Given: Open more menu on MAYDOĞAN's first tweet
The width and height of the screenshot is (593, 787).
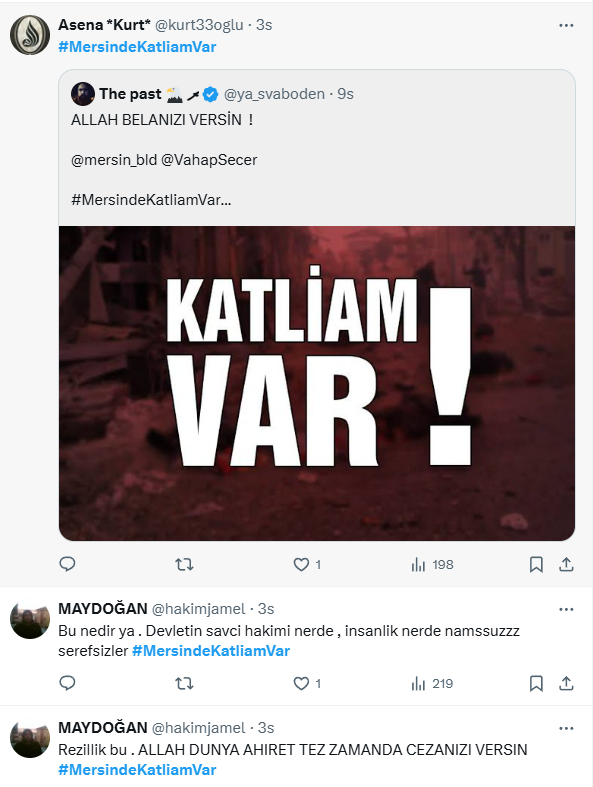Looking at the screenshot, I should (x=566, y=609).
